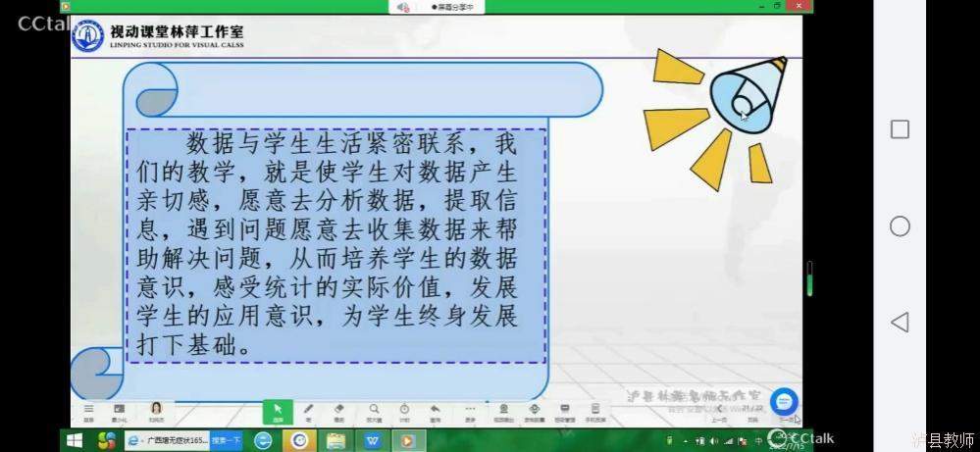Screen dimensions: 980x452
Task: Click the monitor-shaped icon in the toolbar
Action: coord(564,412)
